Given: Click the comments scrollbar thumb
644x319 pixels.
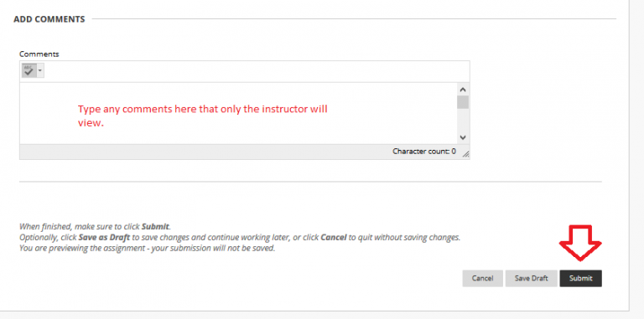Looking at the screenshot, I should click(463, 102).
